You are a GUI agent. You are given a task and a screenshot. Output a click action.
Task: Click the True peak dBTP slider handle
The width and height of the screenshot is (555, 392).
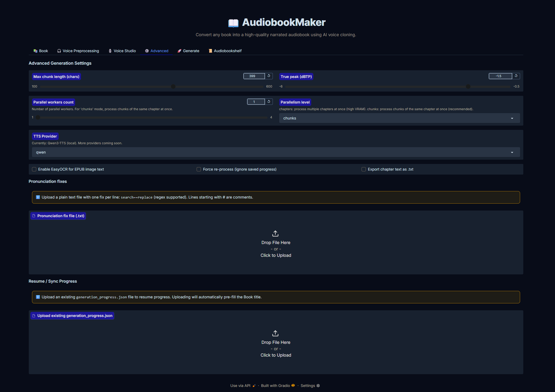[x=468, y=86]
